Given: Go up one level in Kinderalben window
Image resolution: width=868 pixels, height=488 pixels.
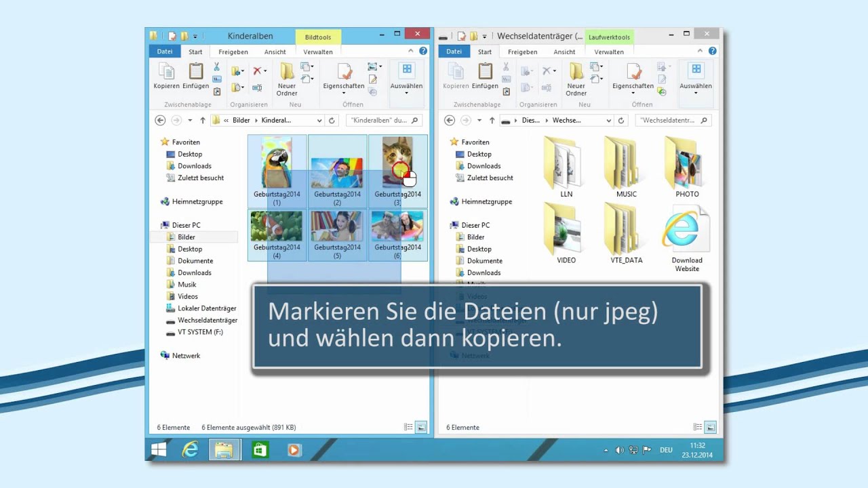Looking at the screenshot, I should coord(203,120).
